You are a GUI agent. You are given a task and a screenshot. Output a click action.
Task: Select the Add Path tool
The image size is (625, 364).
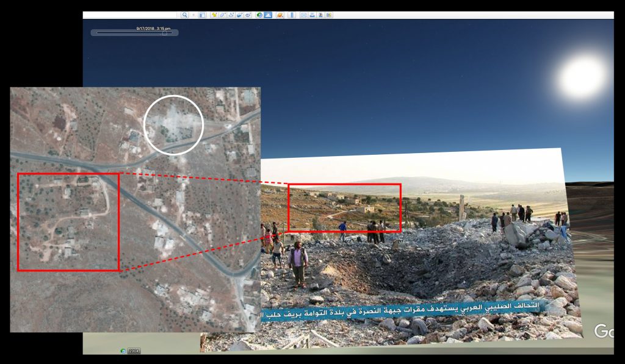[x=231, y=15]
